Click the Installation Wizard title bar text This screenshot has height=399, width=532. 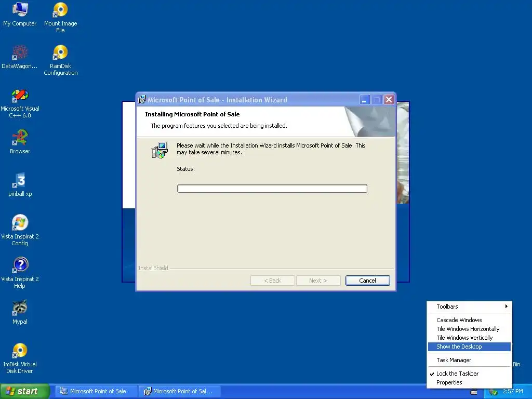tap(217, 100)
